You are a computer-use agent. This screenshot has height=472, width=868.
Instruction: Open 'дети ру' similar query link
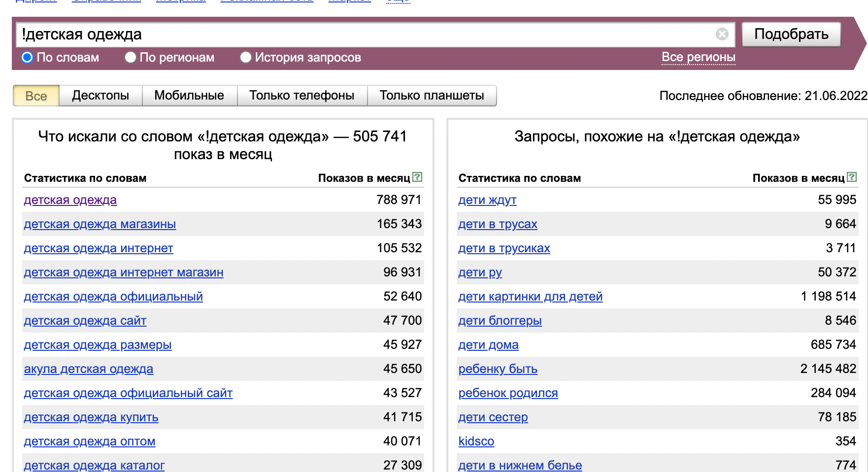(x=480, y=272)
